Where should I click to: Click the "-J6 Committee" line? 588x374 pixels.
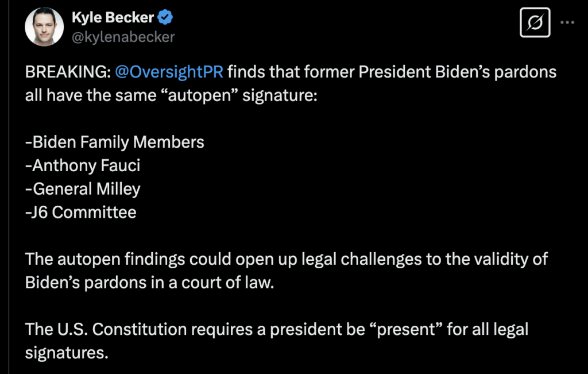81,212
